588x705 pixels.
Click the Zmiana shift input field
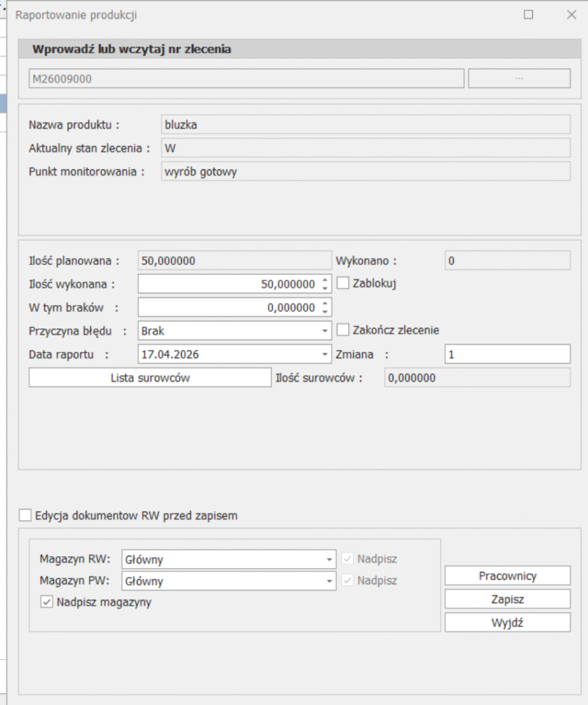[x=507, y=354]
